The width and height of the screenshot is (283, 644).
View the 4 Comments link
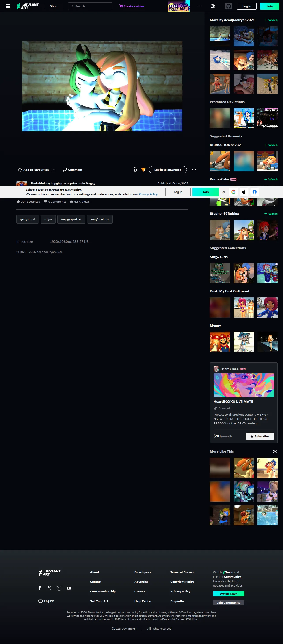click(x=55, y=202)
